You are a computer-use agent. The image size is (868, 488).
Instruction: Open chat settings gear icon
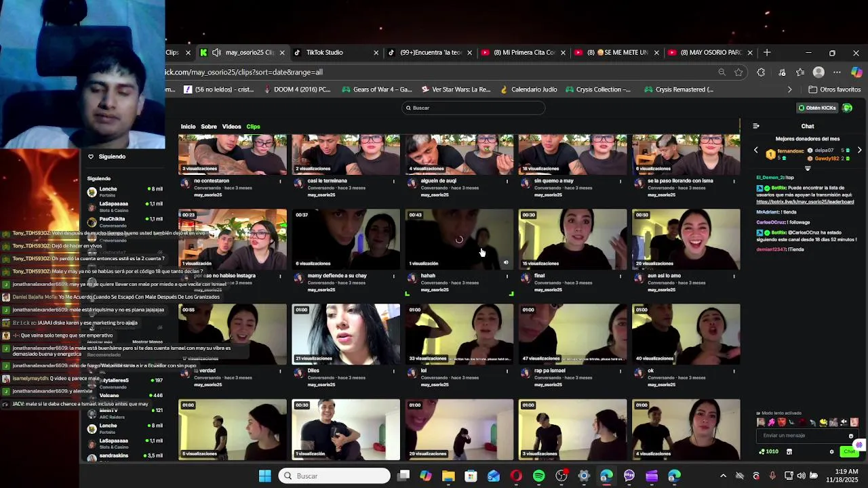(x=831, y=451)
